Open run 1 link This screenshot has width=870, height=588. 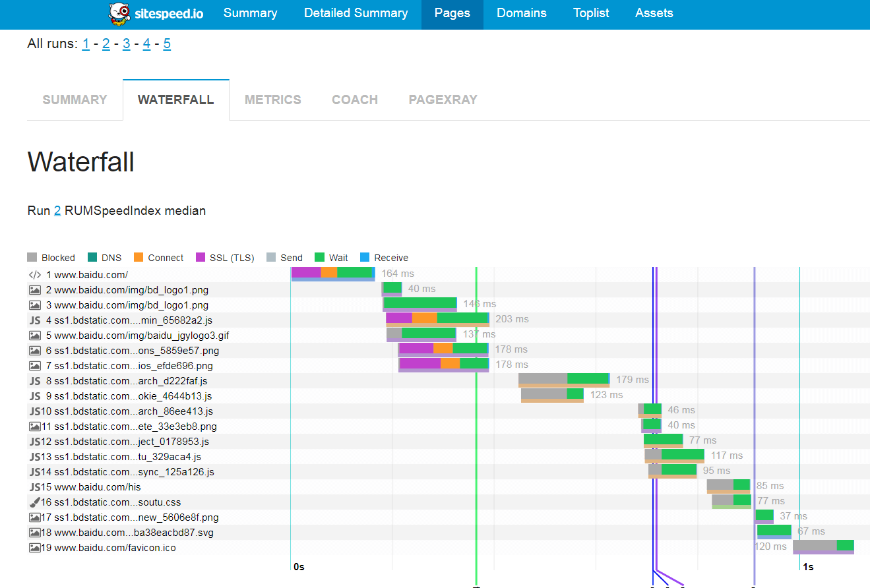coord(86,44)
